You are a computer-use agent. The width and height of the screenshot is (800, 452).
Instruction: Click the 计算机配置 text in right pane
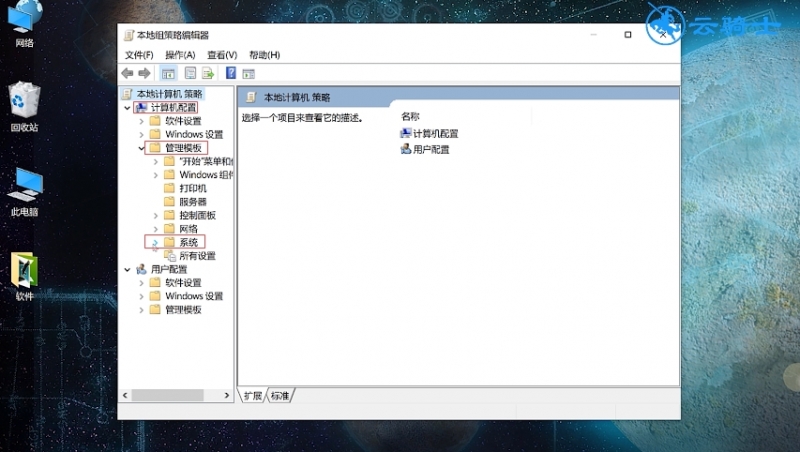[x=435, y=134]
